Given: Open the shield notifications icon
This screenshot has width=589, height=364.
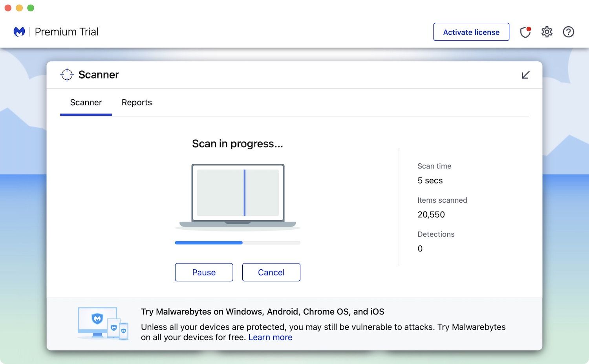Looking at the screenshot, I should pos(525,32).
